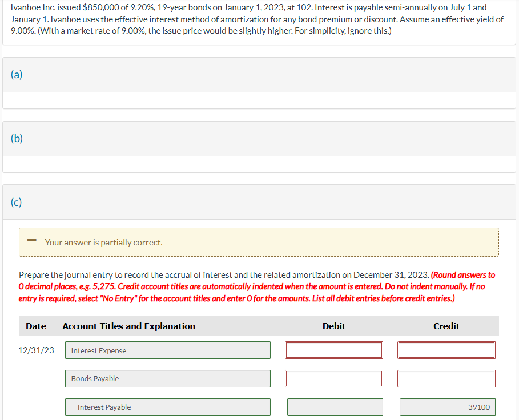Select the Bonds Payable account title field
Viewport: 519px width, 420px height.
(x=167, y=378)
